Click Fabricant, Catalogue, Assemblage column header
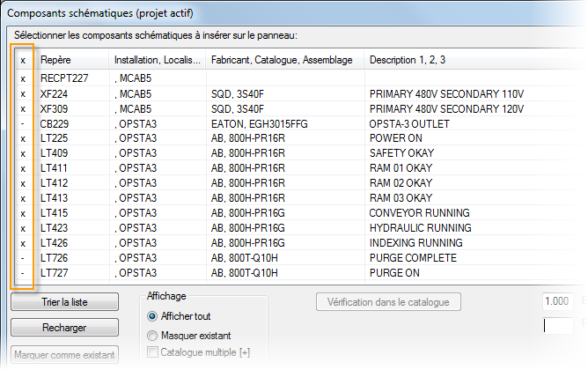The height and width of the screenshot is (370, 588). click(x=282, y=60)
